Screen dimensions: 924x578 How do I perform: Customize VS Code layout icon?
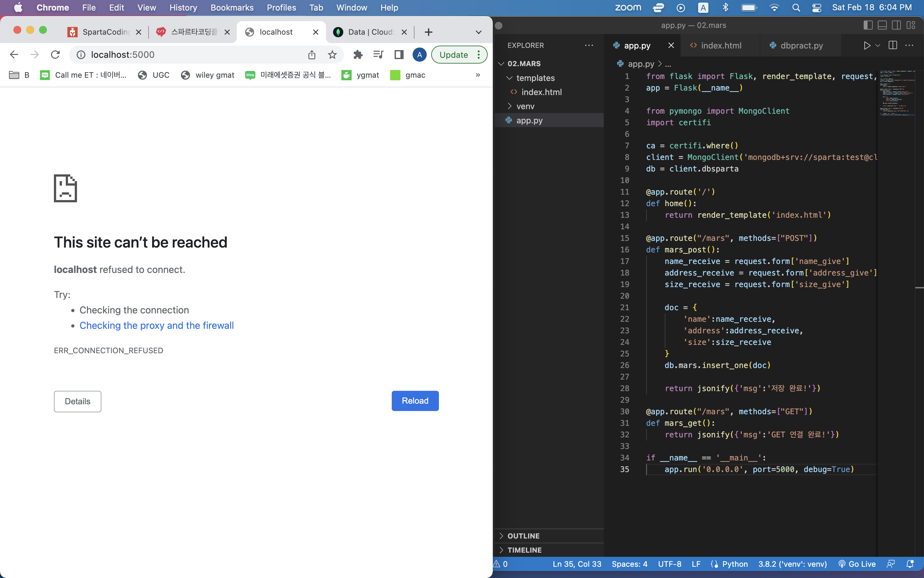coord(911,25)
